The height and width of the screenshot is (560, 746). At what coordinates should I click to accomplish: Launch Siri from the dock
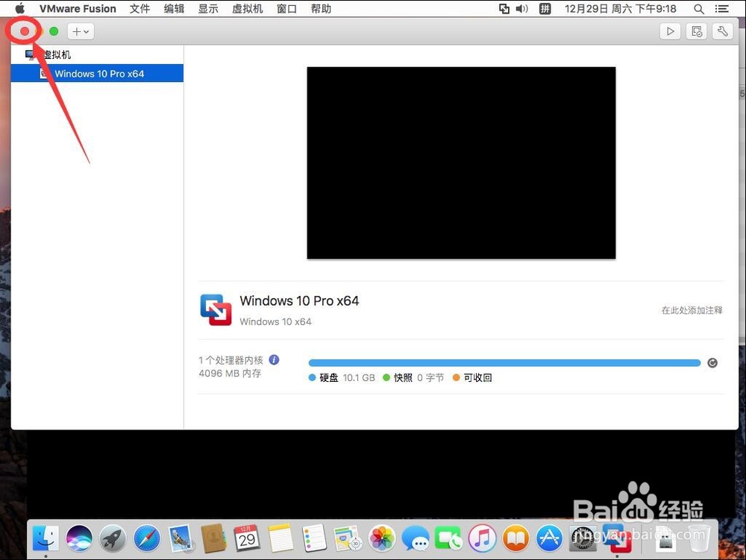point(79,538)
